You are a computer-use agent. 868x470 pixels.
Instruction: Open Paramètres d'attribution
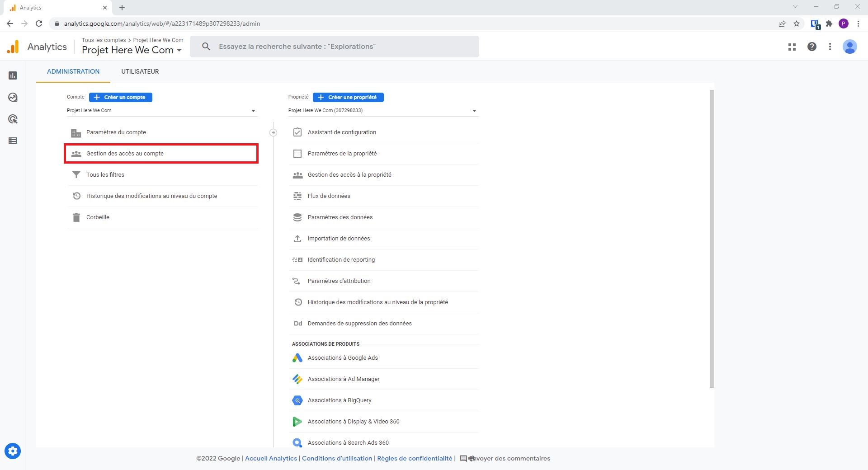[384, 281]
